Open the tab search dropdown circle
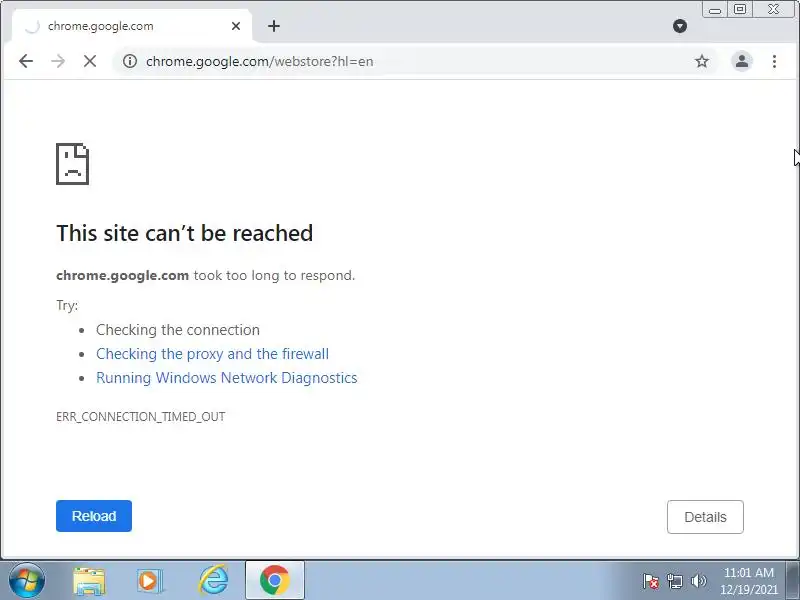Image resolution: width=800 pixels, height=600 pixels. pyautogui.click(x=680, y=26)
